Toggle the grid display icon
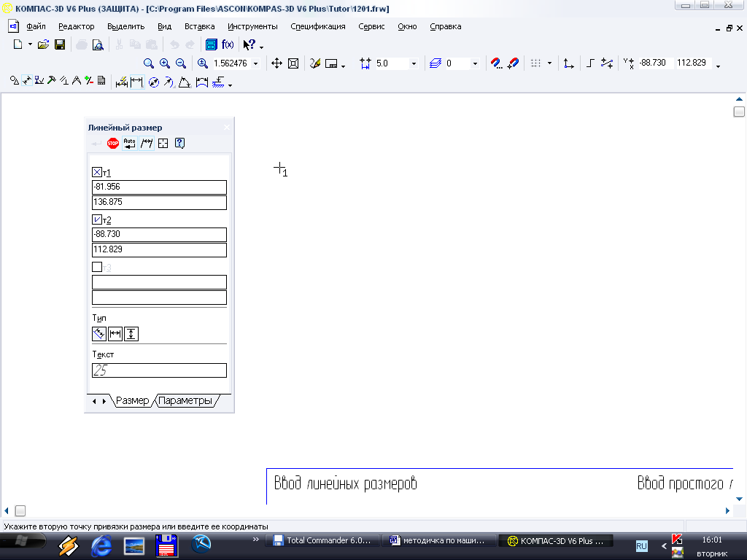Screen dimensions: 747x560 (x=536, y=63)
